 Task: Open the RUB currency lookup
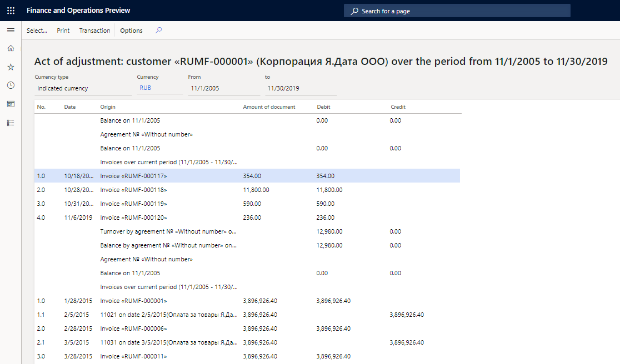(145, 88)
